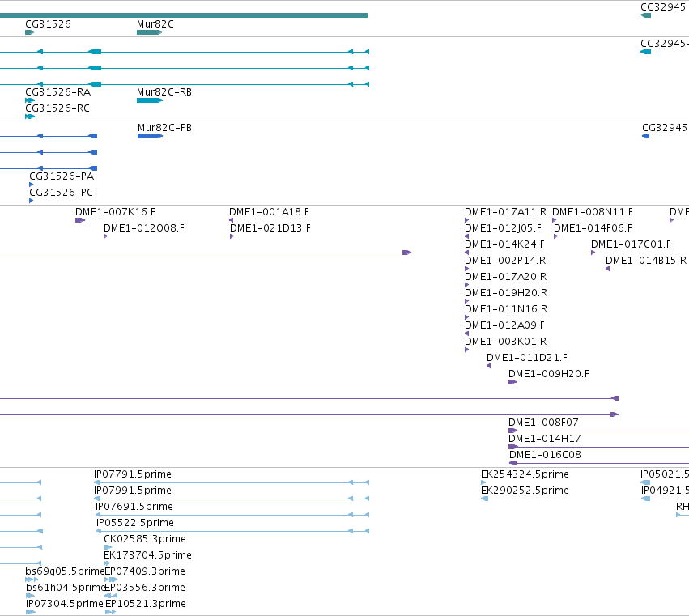Select the DME1-016C08 feature label
The height and width of the screenshot is (616, 689).
point(546,456)
